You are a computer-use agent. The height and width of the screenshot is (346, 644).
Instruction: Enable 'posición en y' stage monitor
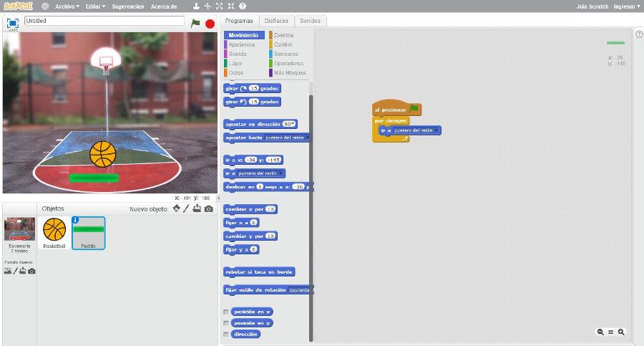226,323
